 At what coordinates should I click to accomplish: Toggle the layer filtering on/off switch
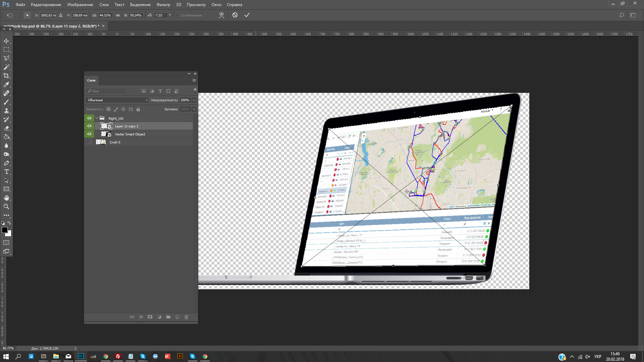tap(195, 90)
